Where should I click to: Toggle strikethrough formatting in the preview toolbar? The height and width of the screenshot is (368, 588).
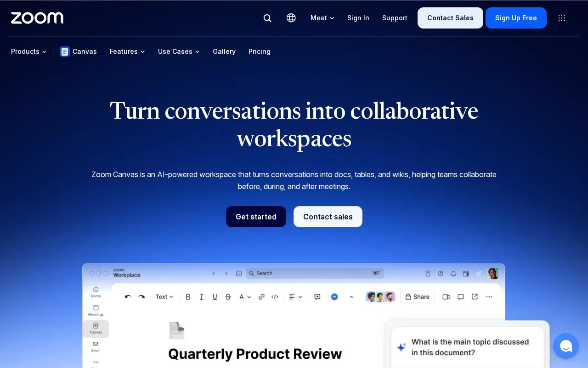click(228, 297)
